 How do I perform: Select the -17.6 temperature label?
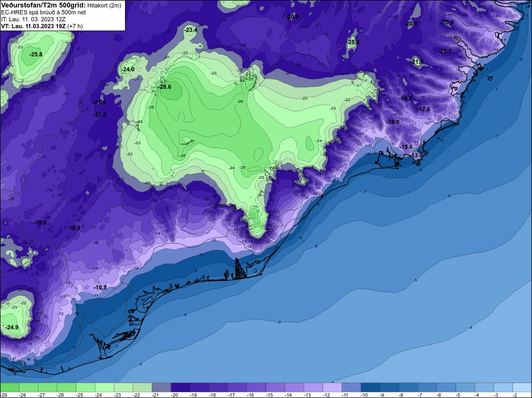(x=424, y=109)
